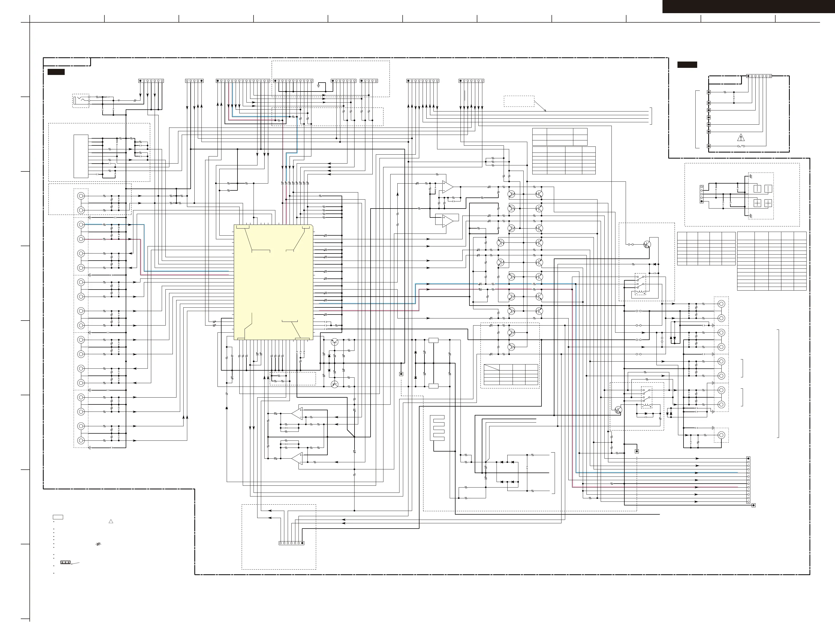Click the bottommost RCA jack on left column
Image resolution: width=835 pixels, height=644 pixels.
[81, 440]
